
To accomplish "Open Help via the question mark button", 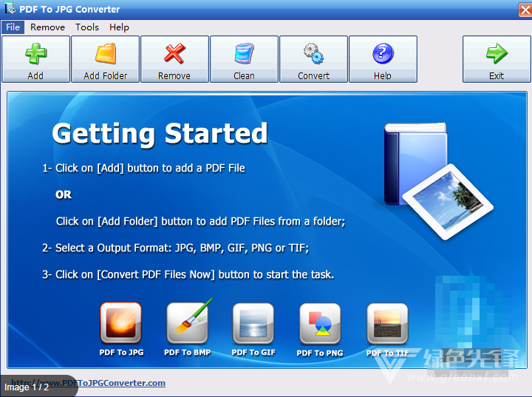I will pyautogui.click(x=383, y=59).
